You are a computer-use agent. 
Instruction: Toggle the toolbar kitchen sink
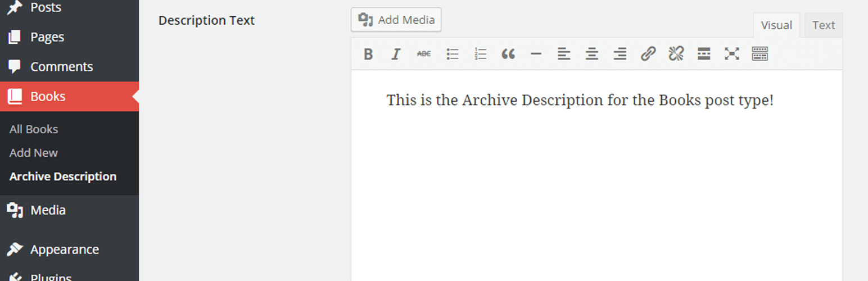tap(759, 54)
